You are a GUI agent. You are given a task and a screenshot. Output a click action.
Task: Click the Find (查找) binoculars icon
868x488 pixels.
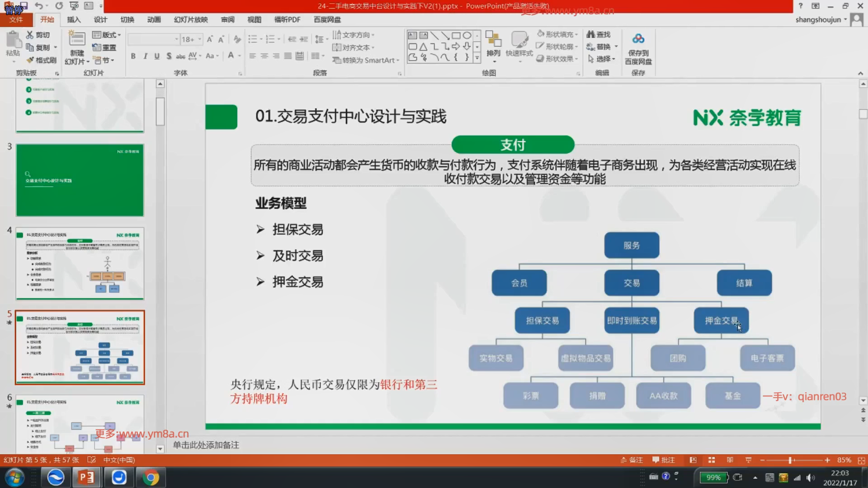(590, 34)
